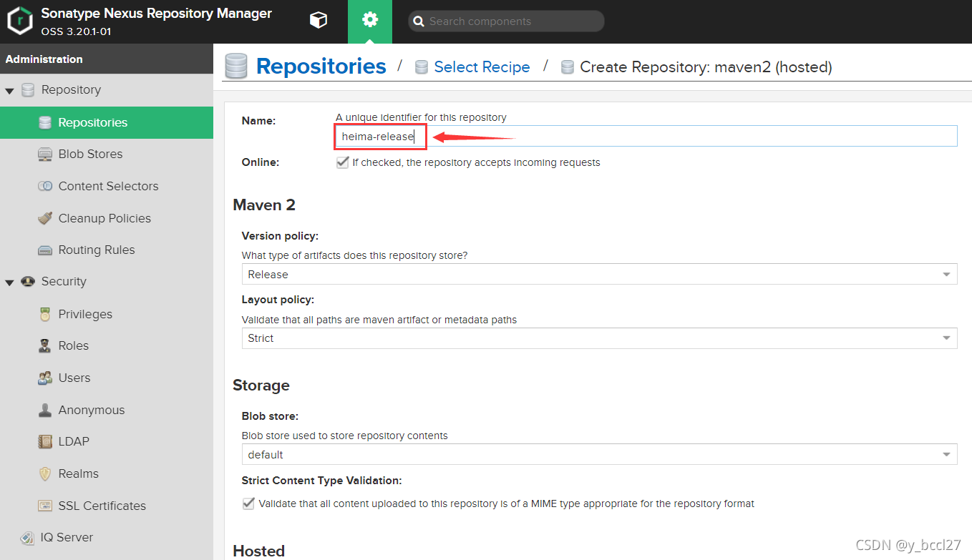Click the Hosted section heading
Image resolution: width=972 pixels, height=560 pixels.
259,551
